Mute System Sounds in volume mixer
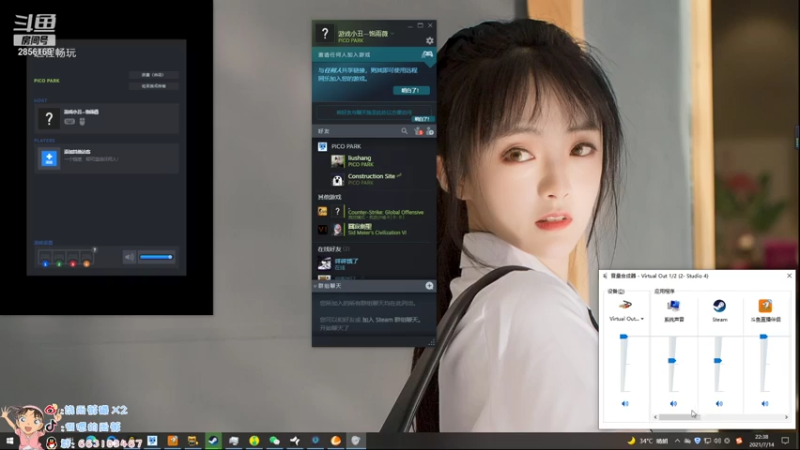Viewport: 800px width, 450px height. [x=673, y=404]
